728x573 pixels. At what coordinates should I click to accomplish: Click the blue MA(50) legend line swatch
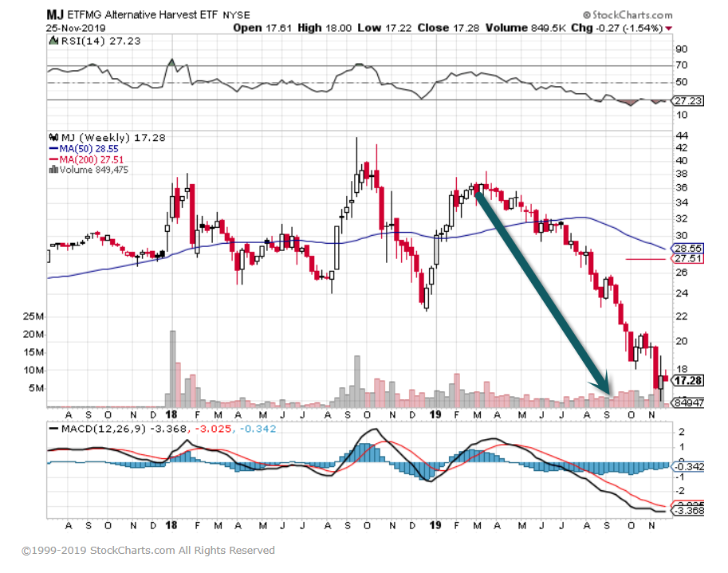pyautogui.click(x=53, y=149)
